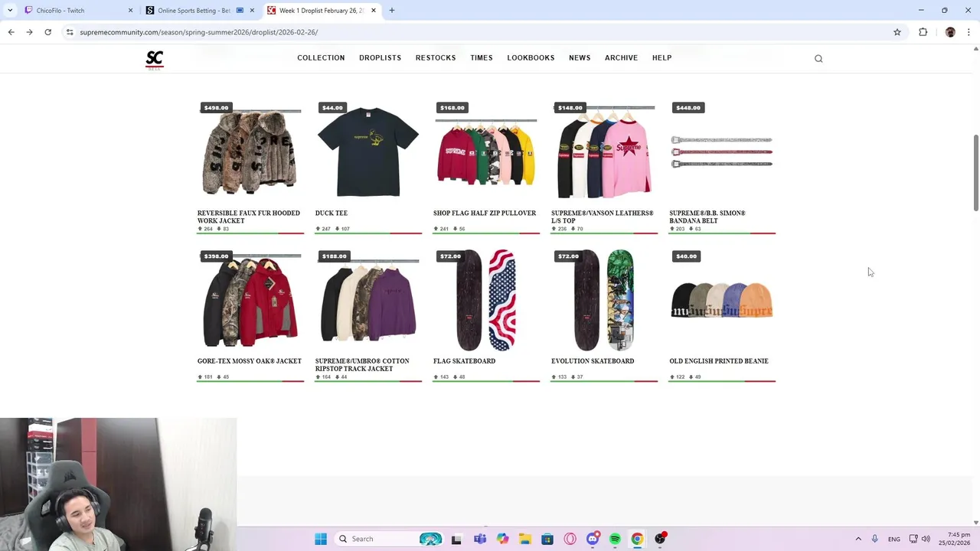980x551 pixels.
Task: Close the ChicoFilo Twitch tab
Action: [130, 11]
